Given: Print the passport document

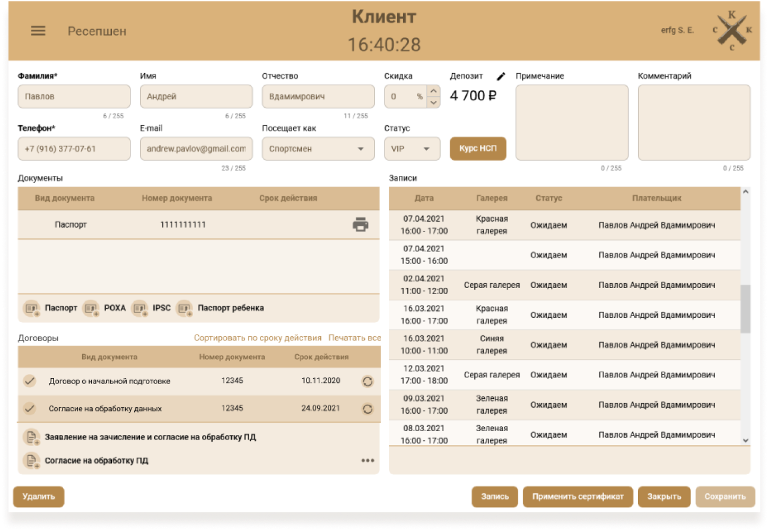Looking at the screenshot, I should (x=360, y=224).
